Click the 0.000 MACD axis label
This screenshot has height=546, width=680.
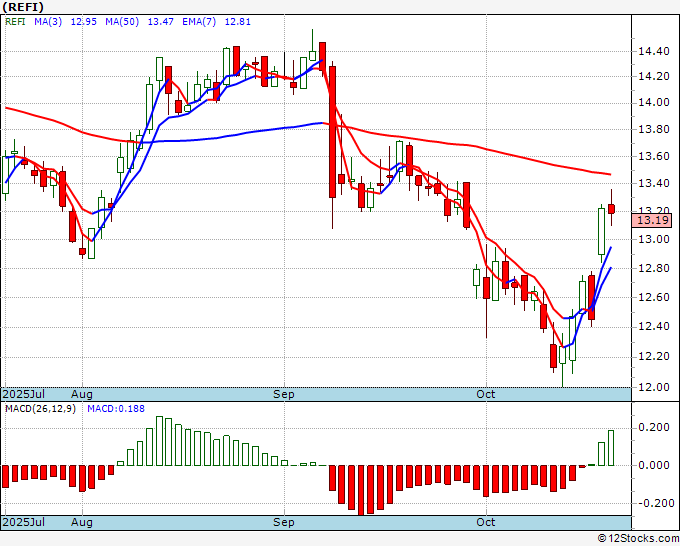(x=654, y=466)
